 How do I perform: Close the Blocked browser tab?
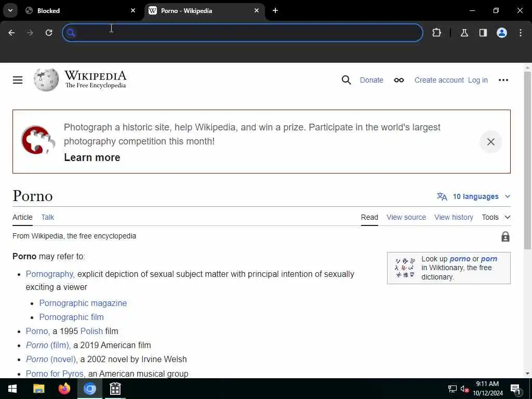pyautogui.click(x=133, y=10)
